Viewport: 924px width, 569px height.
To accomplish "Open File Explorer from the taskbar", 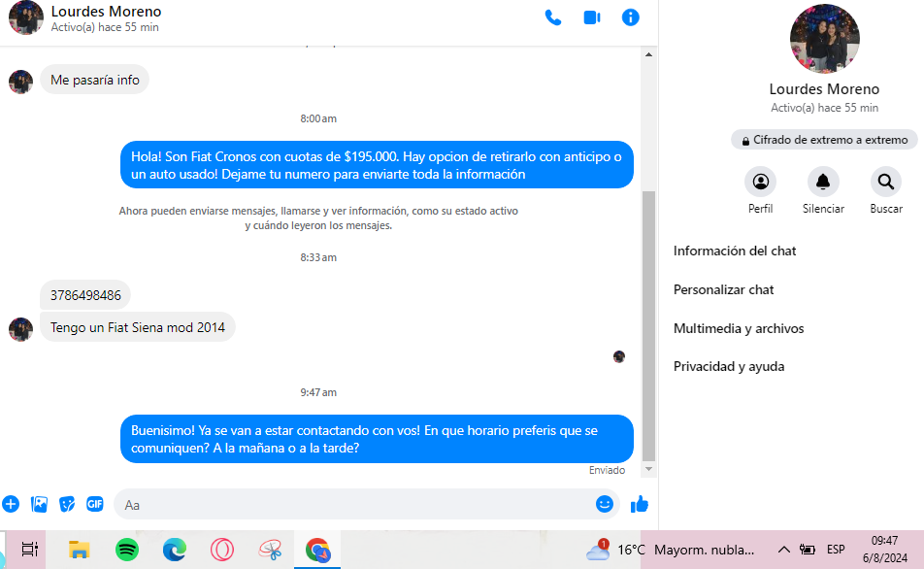I will point(79,551).
